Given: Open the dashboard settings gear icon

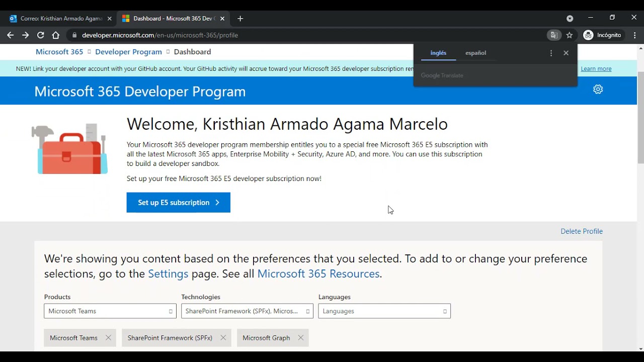Looking at the screenshot, I should (598, 89).
